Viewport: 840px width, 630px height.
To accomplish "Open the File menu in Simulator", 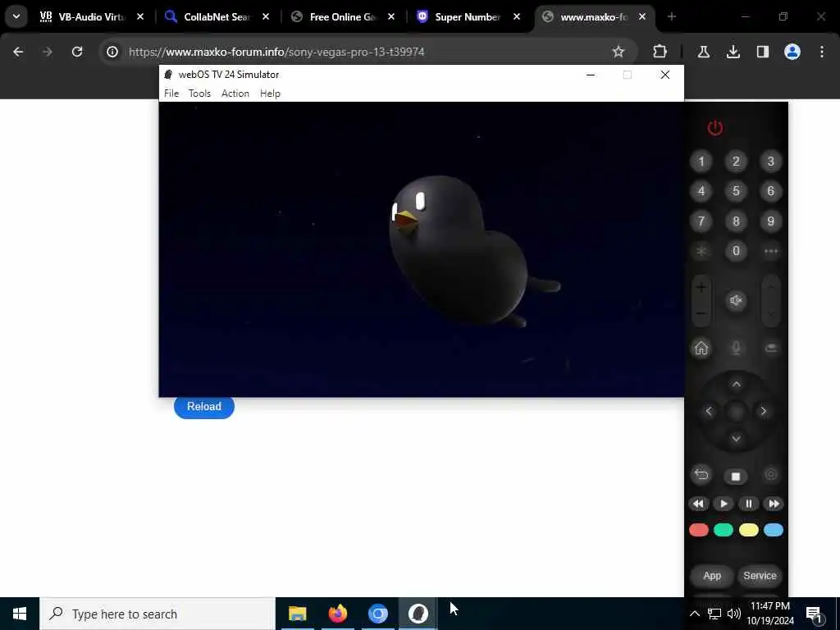I will (x=171, y=94).
